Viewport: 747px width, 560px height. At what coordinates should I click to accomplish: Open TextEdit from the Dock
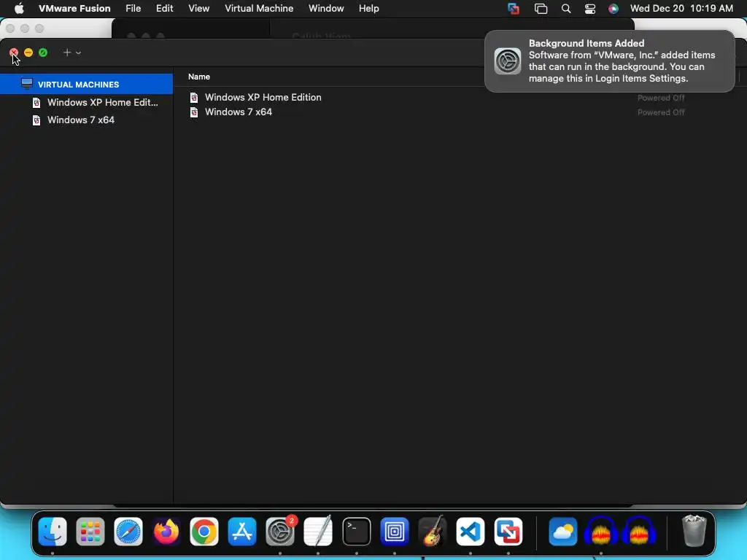[318, 532]
